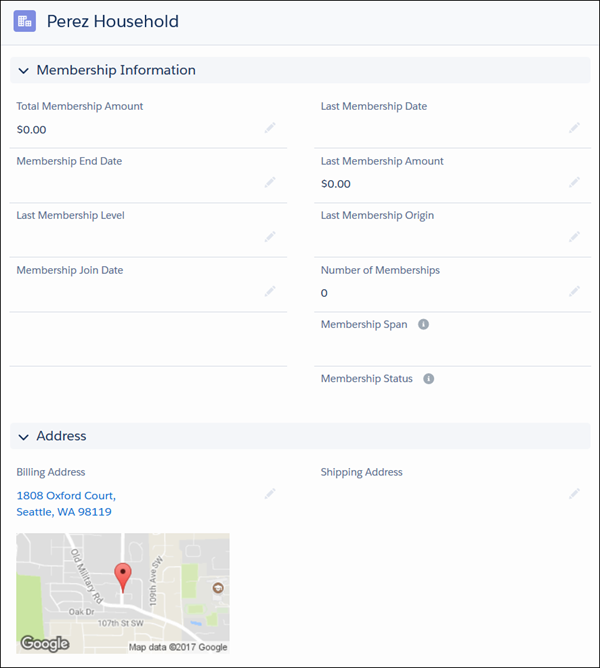Click the Billing Address label

pyautogui.click(x=51, y=472)
